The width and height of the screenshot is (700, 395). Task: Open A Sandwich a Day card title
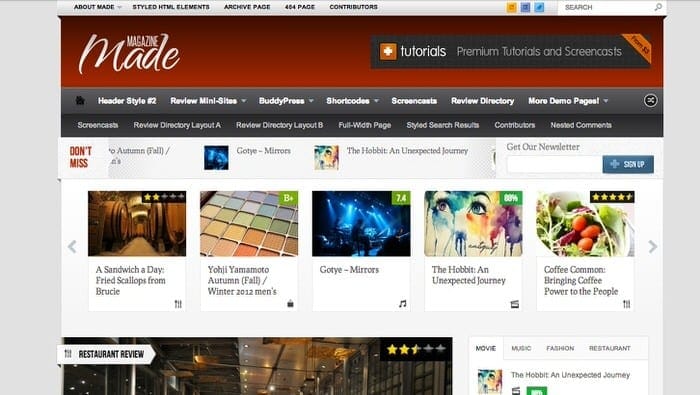pyautogui.click(x=130, y=280)
